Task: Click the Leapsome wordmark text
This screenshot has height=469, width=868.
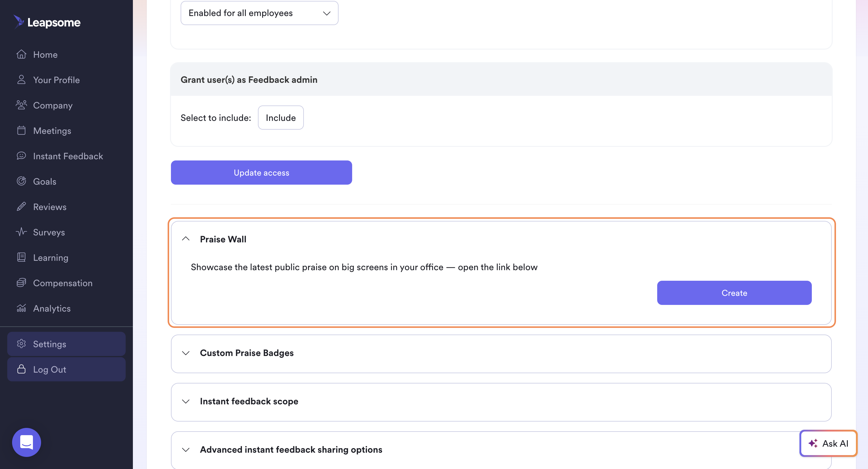Action: [x=54, y=22]
